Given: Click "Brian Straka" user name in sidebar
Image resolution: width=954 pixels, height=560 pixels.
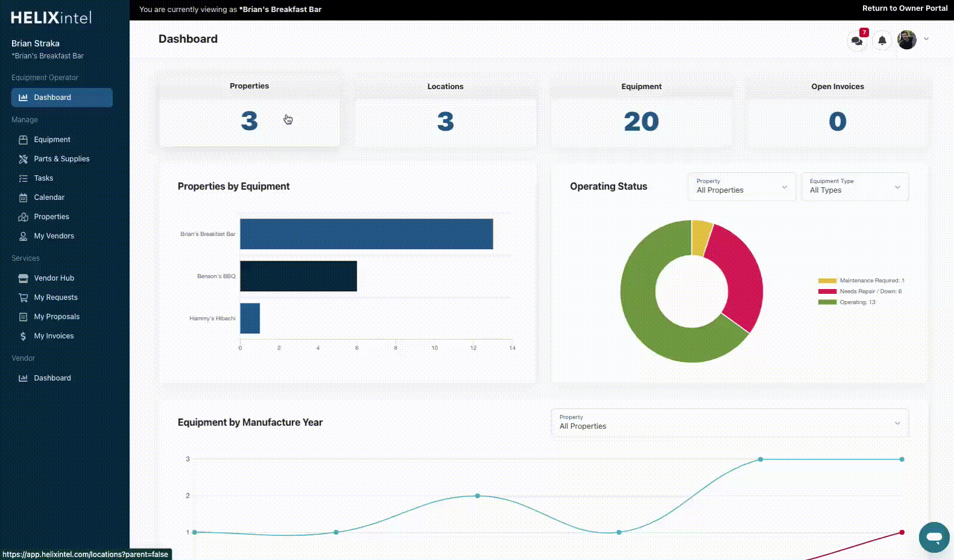Looking at the screenshot, I should [36, 43].
